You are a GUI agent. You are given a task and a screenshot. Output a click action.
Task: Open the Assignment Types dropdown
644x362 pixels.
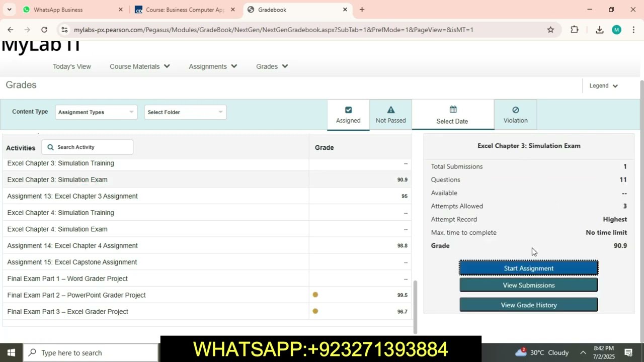(x=96, y=112)
